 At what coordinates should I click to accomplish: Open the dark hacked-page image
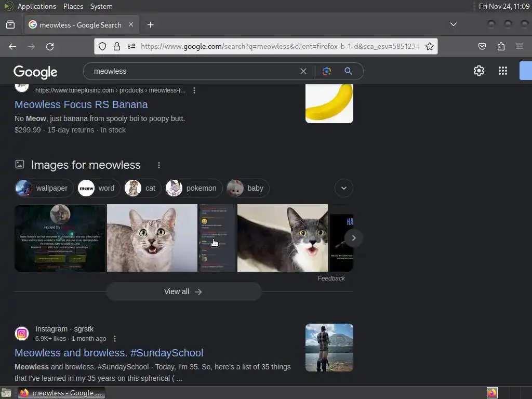tap(60, 238)
